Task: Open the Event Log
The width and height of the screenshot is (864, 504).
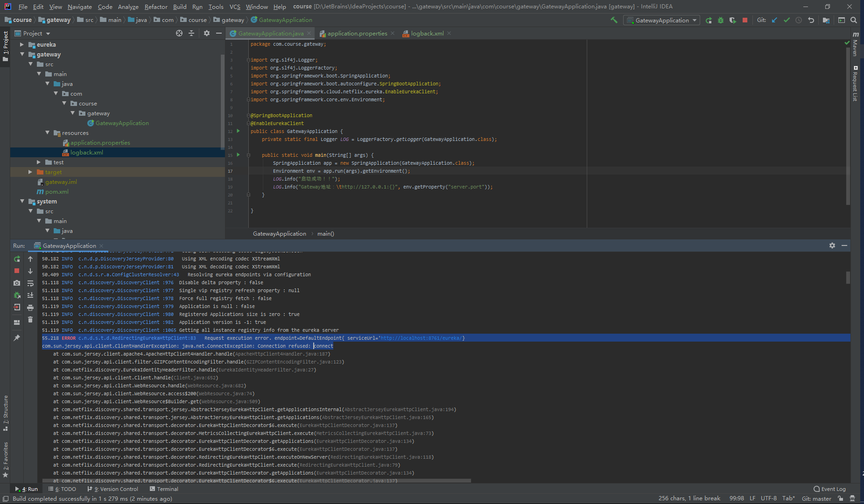Action: pos(829,489)
